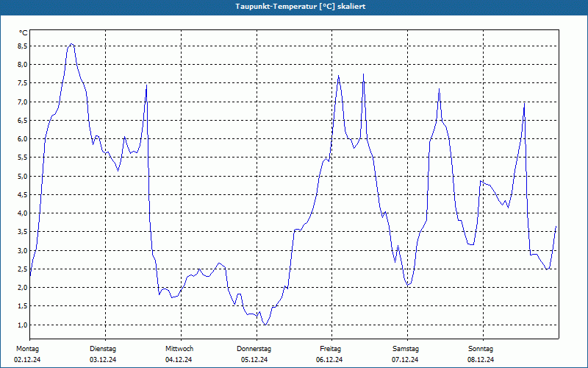Click the Montag day label

coord(27,349)
